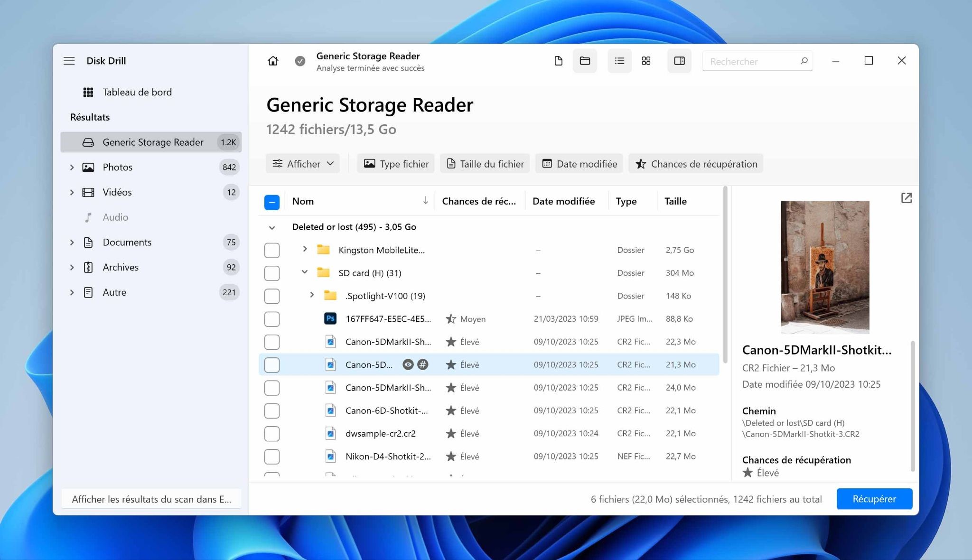Open preview in external window icon
972x560 pixels.
(x=906, y=198)
